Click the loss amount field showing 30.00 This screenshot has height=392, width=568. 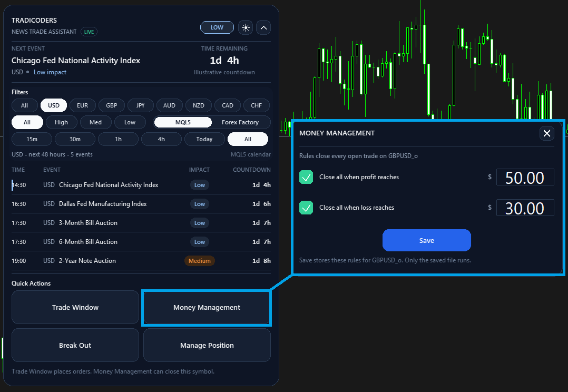click(x=525, y=208)
